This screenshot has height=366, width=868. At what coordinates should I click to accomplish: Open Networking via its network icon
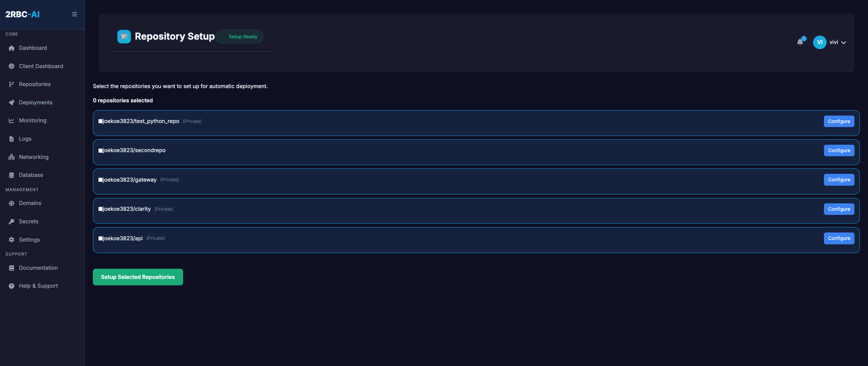click(x=11, y=157)
